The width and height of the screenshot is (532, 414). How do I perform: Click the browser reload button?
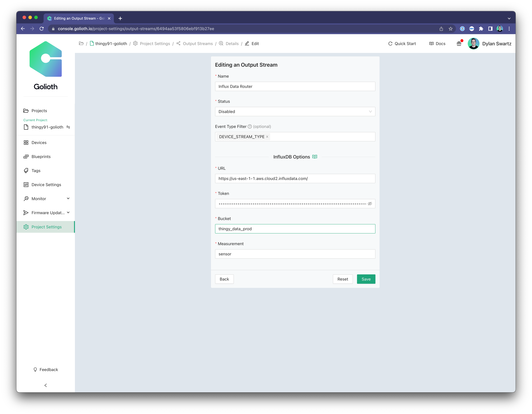point(42,29)
